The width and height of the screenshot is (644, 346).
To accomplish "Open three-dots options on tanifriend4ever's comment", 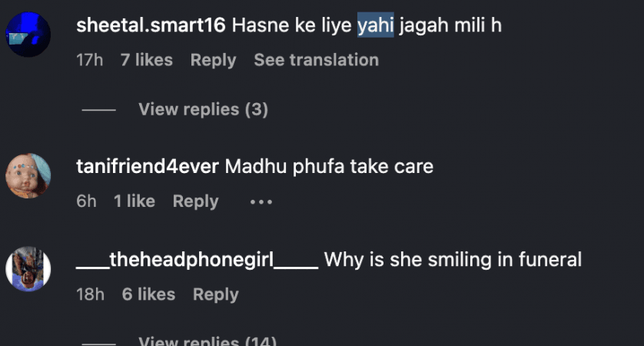I will coord(261,201).
